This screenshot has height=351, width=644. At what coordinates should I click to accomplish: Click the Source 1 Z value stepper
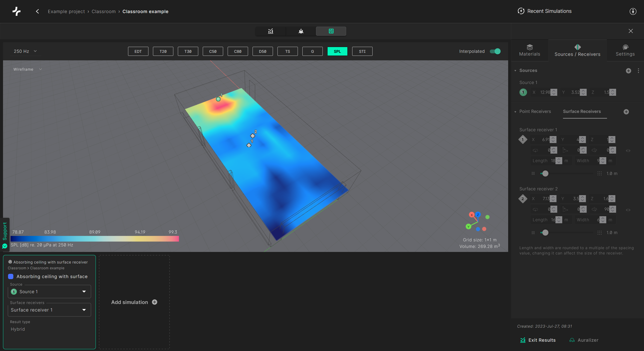[x=613, y=92]
